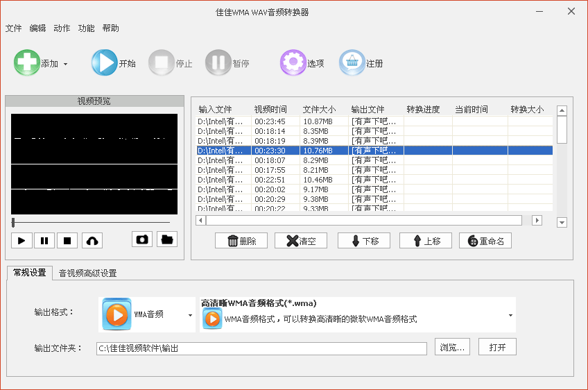Click the 暂停 pause toolbar icon
This screenshot has width=588, height=390.
(218, 62)
